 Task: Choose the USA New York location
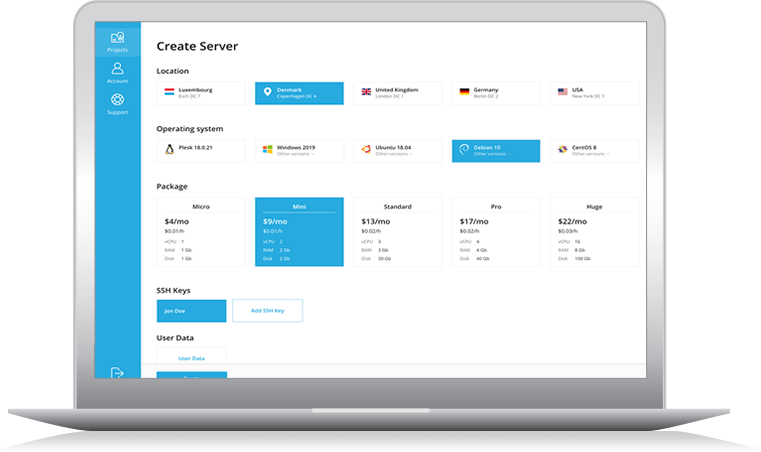point(594,93)
